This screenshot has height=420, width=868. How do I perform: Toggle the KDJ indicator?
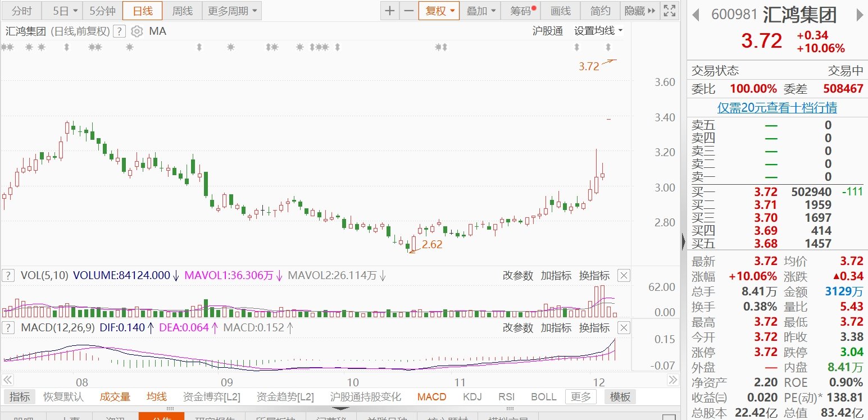click(472, 397)
